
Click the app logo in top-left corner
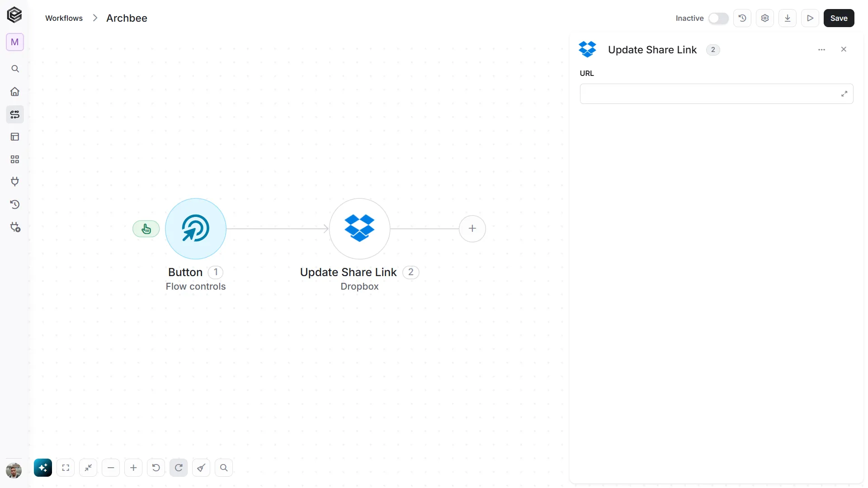coord(14,15)
